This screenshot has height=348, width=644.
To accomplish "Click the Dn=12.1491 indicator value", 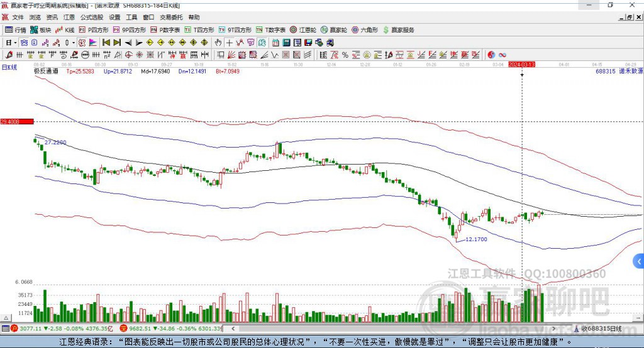I will pos(192,71).
